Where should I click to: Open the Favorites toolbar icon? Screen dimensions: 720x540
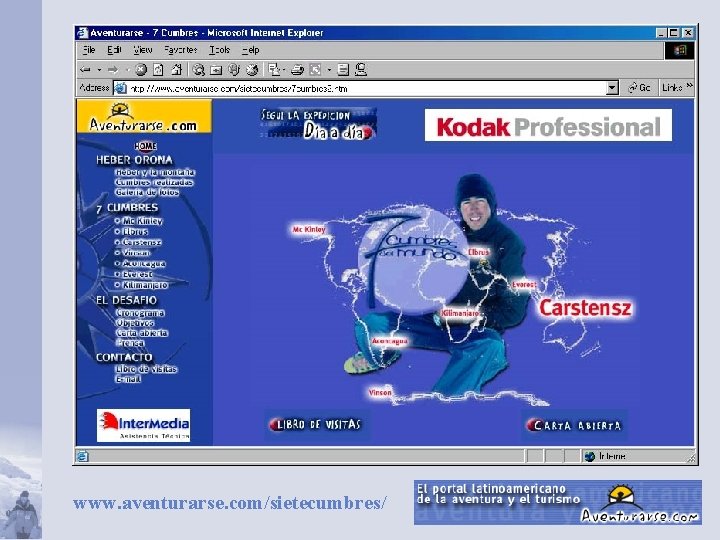point(216,70)
